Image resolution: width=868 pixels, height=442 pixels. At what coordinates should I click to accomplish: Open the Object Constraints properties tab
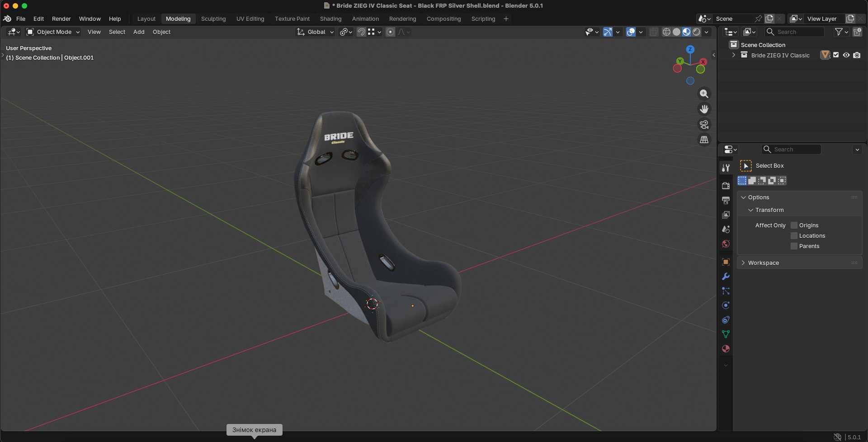[726, 320]
